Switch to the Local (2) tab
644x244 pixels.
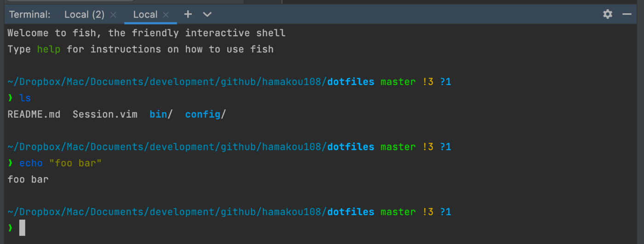pyautogui.click(x=84, y=14)
